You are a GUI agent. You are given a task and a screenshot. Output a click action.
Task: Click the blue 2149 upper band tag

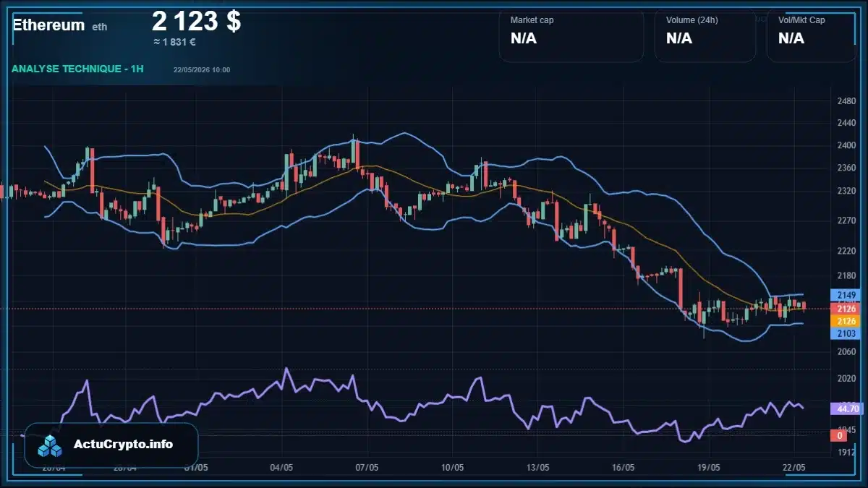846,296
